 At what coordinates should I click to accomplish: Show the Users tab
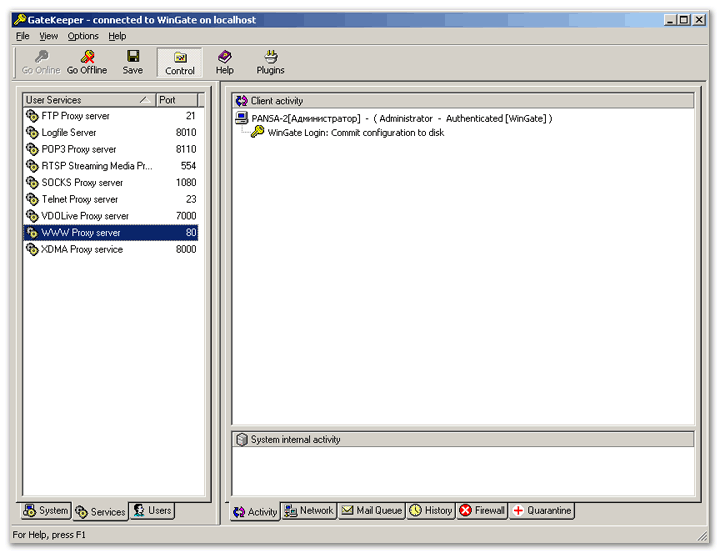coord(152,511)
